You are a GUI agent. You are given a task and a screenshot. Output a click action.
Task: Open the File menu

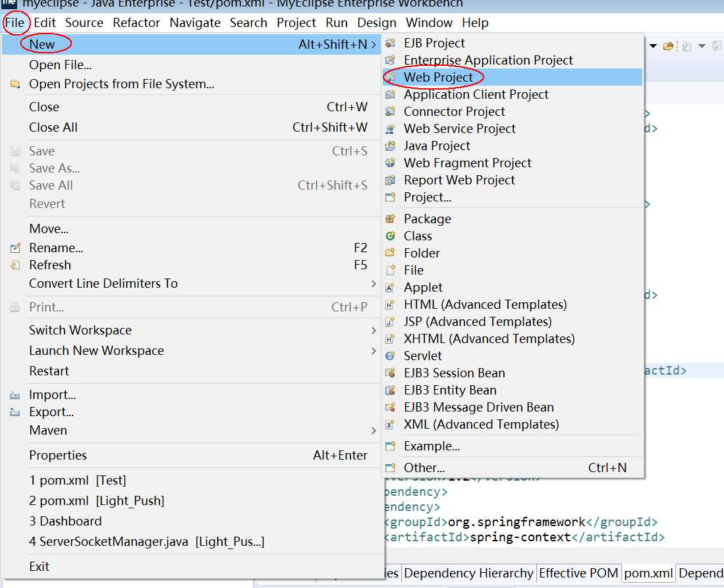coord(14,22)
